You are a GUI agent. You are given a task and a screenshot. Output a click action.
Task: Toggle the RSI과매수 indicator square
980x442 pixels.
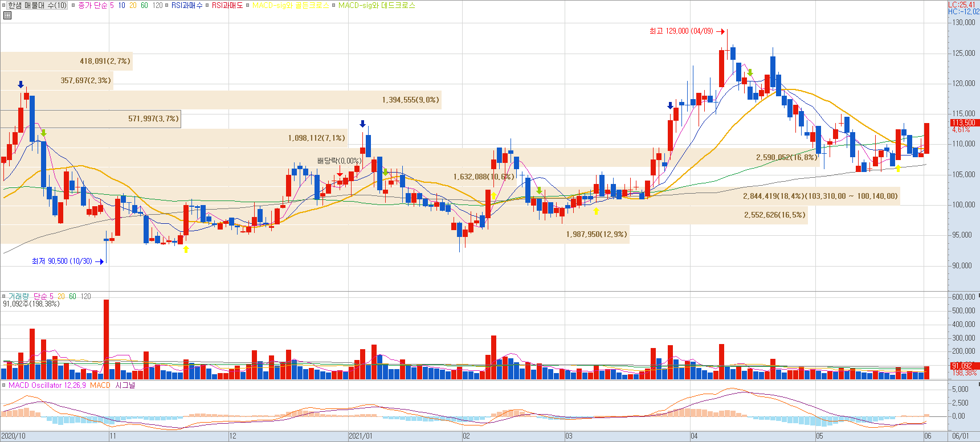coord(167,6)
